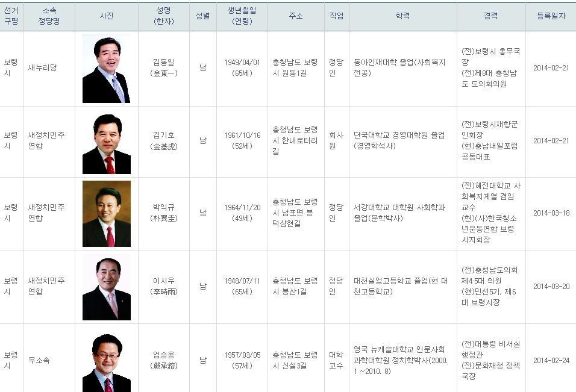576x392 pixels.
Task: Click occupation cell 대학교수
Action: [336, 361]
